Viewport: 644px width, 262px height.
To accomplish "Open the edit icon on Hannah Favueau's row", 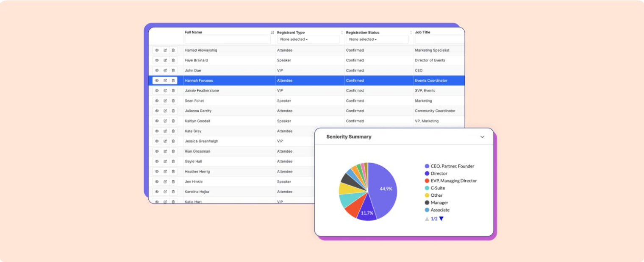I will [x=165, y=81].
